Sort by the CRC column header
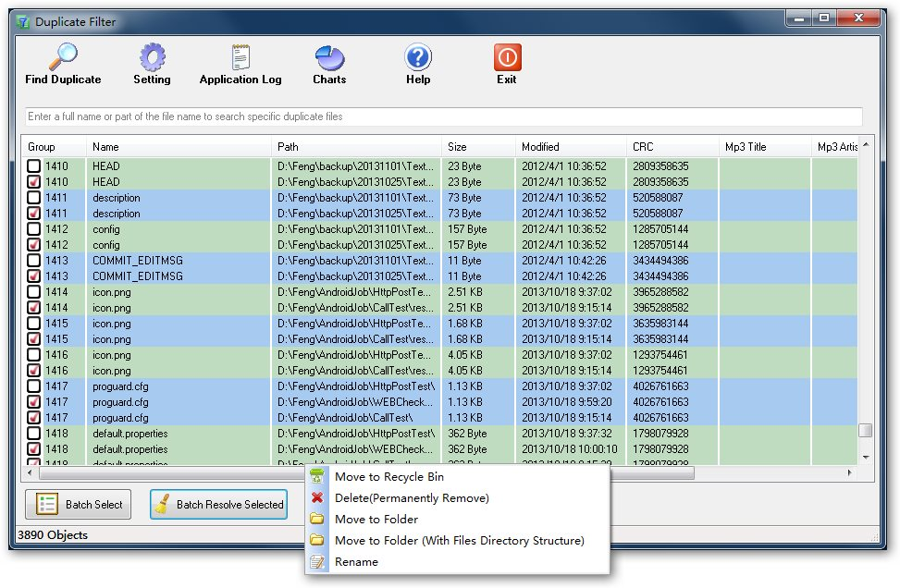Image resolution: width=900 pixels, height=588 pixels. tap(672, 146)
